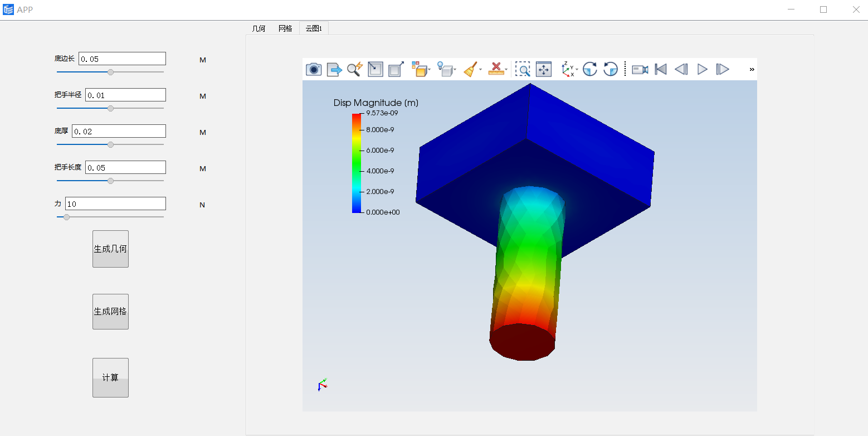Click the 0.000e+00 legend minimum value
Image resolution: width=868 pixels, height=436 pixels.
pos(383,212)
